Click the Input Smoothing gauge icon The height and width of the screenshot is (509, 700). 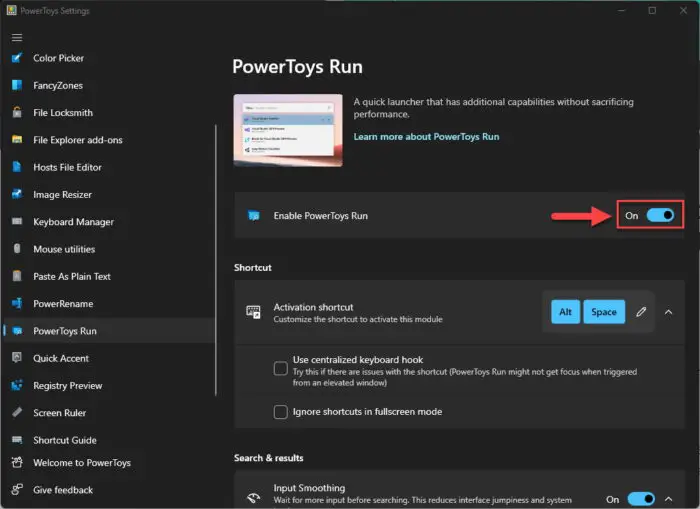pyautogui.click(x=254, y=498)
